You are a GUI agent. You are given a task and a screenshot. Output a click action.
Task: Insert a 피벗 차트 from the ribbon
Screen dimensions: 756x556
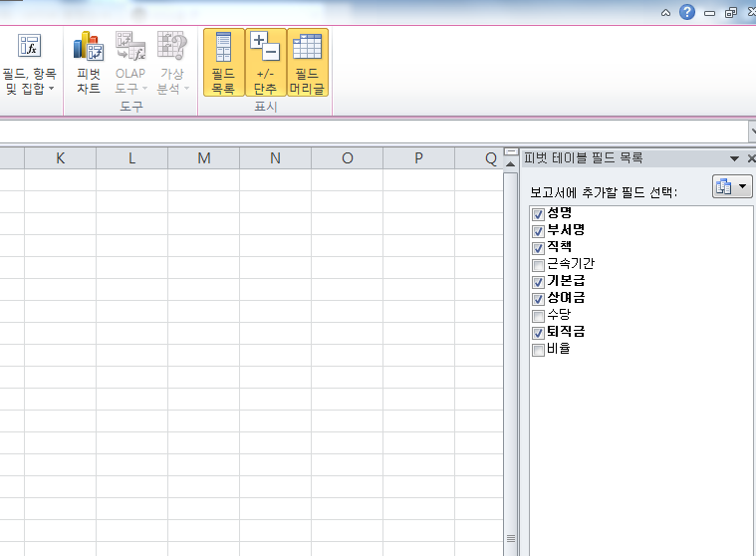89,63
